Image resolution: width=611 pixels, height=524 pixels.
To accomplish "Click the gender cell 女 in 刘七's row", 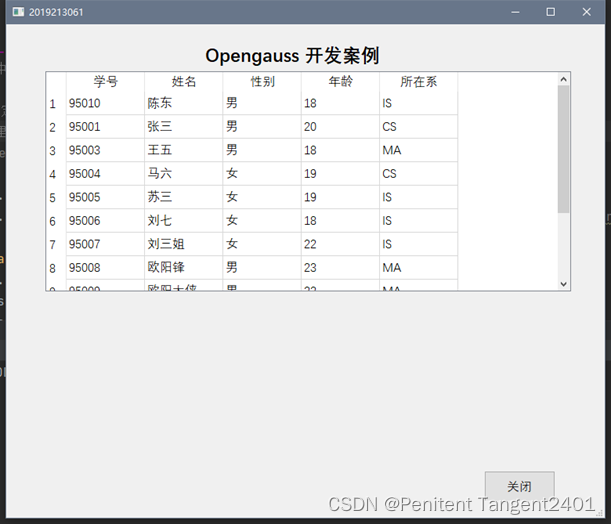I will pos(262,221).
